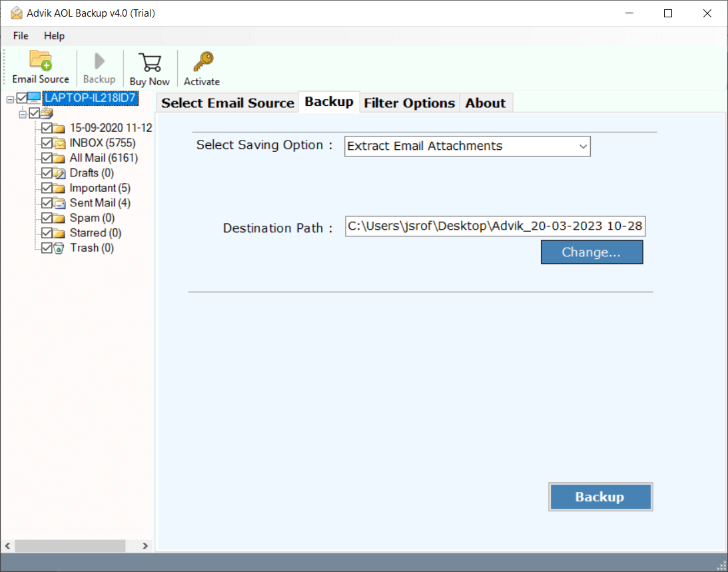Select the Sent Mail (4) label
The width and height of the screenshot is (728, 572).
[x=101, y=203]
